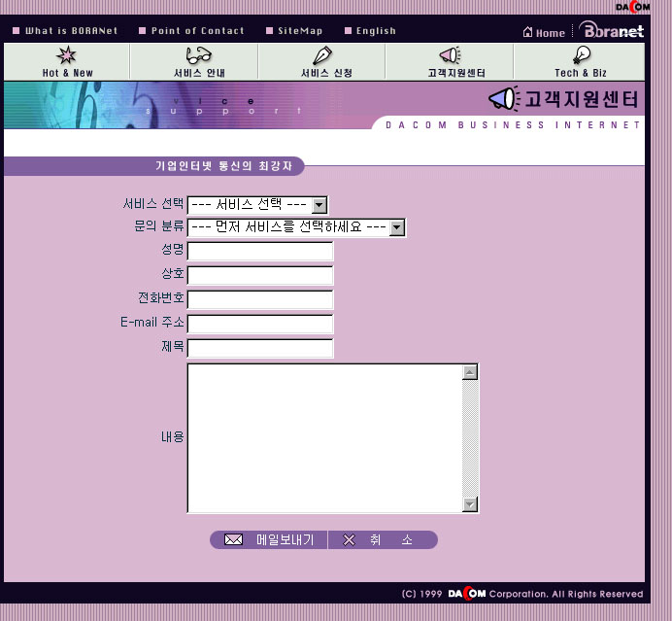This screenshot has width=672, height=621.
Task: Click the DACOM BUSINESS INTERNET text
Action: 513,124
